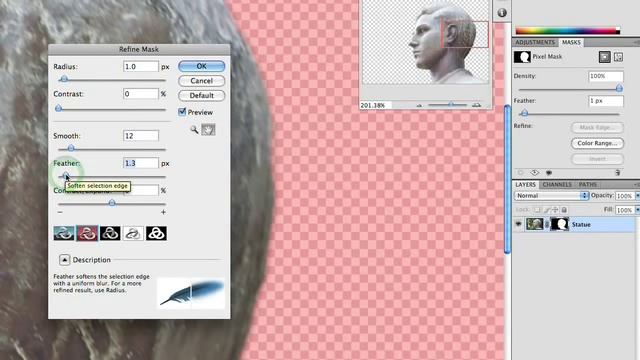
Task: Click the Default button
Action: pos(202,96)
